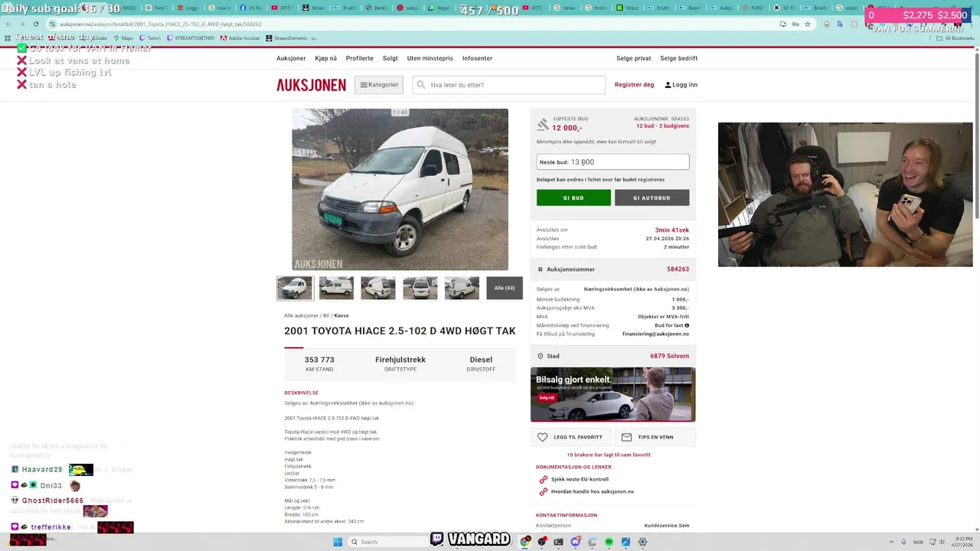
Task: Click the envelope icon for Tips en venn
Action: (626, 437)
